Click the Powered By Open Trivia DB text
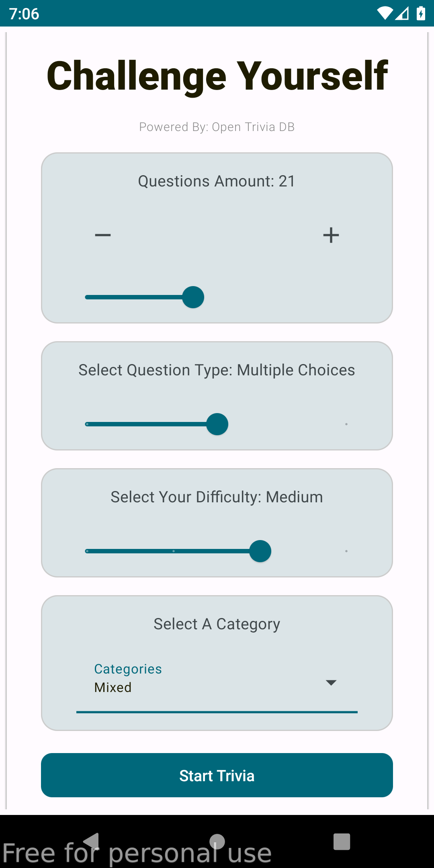Viewport: 434px width, 868px height. tap(217, 127)
